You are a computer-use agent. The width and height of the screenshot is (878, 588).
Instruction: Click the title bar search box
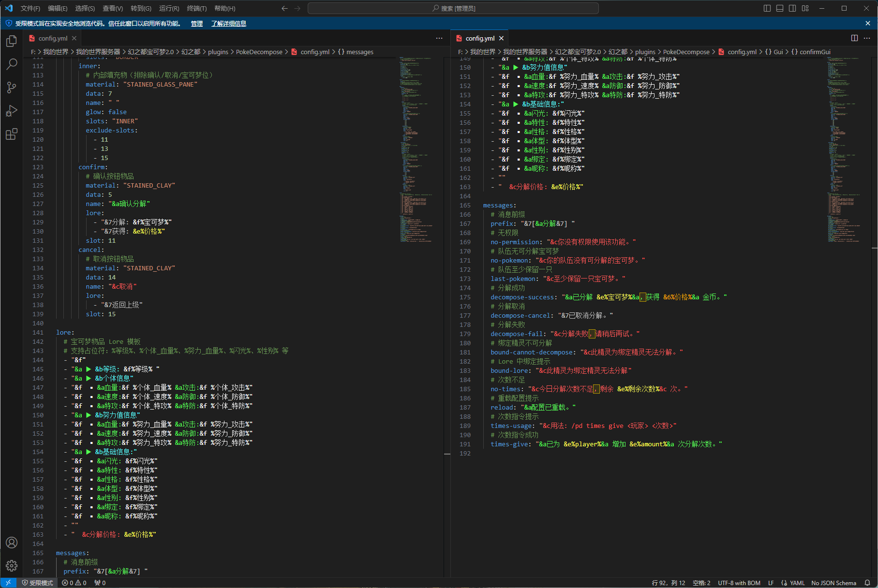(x=453, y=8)
